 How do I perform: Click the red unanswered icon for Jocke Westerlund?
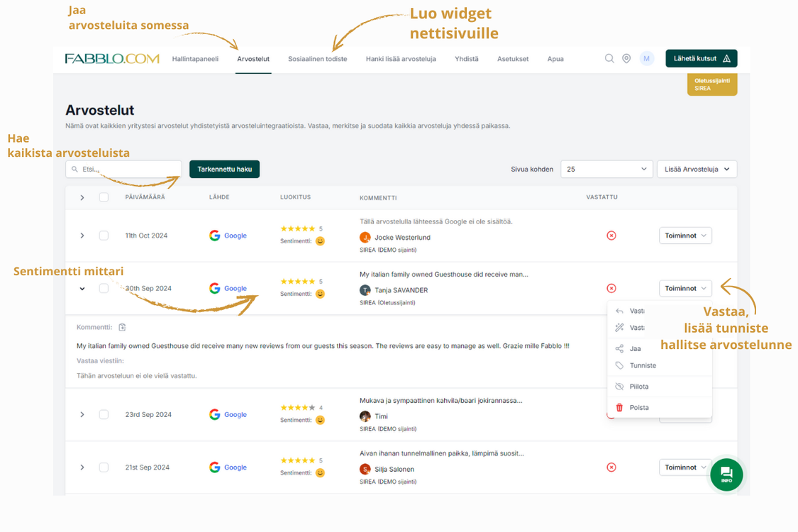(x=611, y=235)
